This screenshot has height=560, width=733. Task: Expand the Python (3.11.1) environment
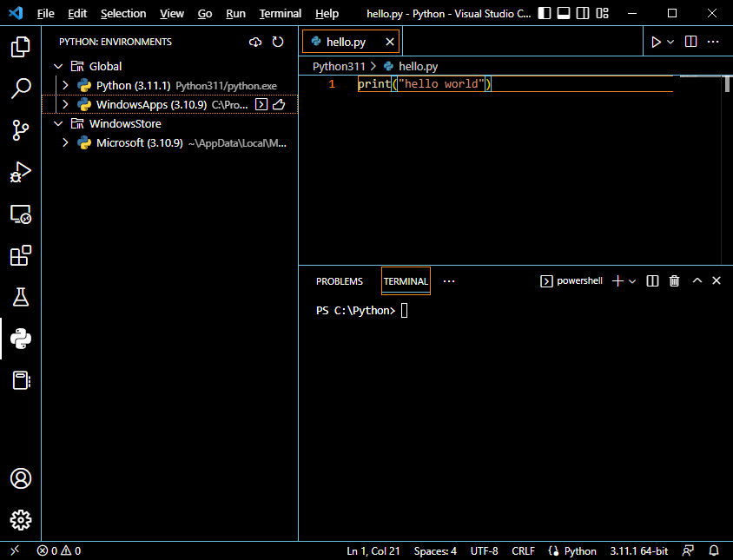65,86
